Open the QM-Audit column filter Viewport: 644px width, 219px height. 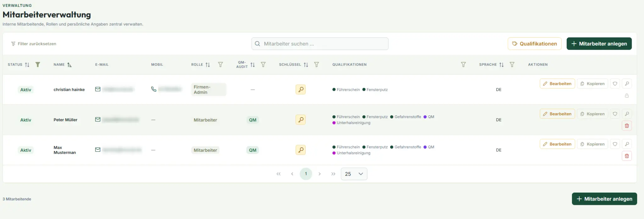point(264,64)
